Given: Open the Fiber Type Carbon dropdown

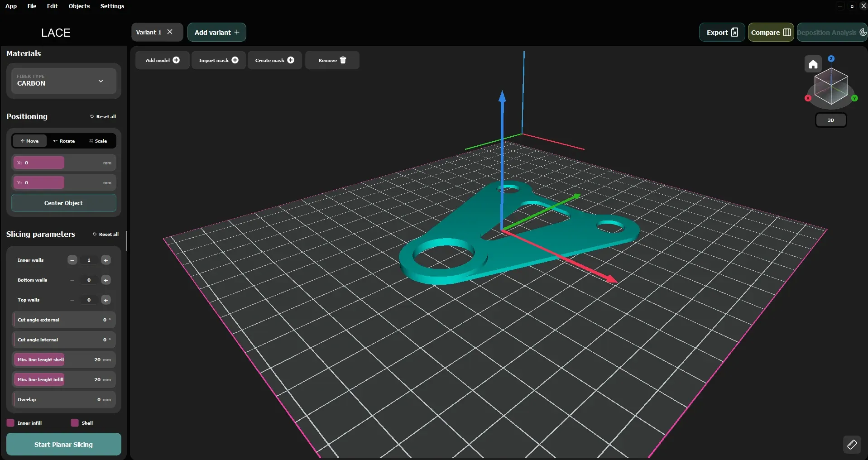Looking at the screenshot, I should tap(64, 81).
